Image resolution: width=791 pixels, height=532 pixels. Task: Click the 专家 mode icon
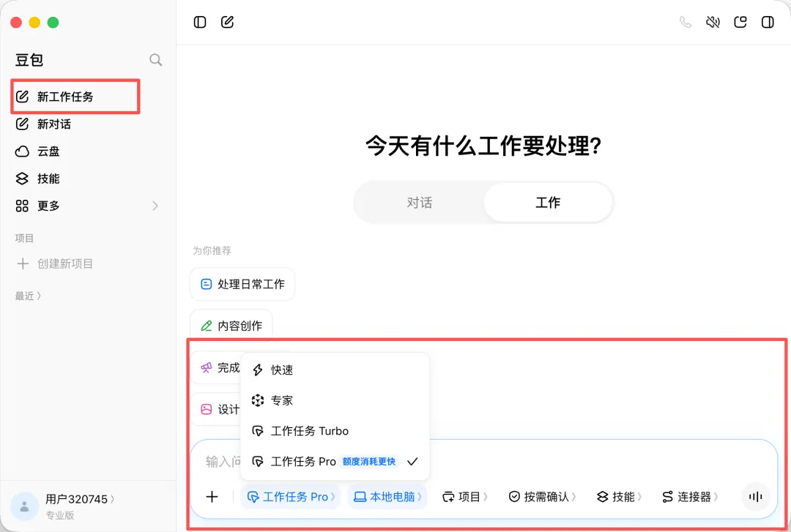click(x=258, y=400)
